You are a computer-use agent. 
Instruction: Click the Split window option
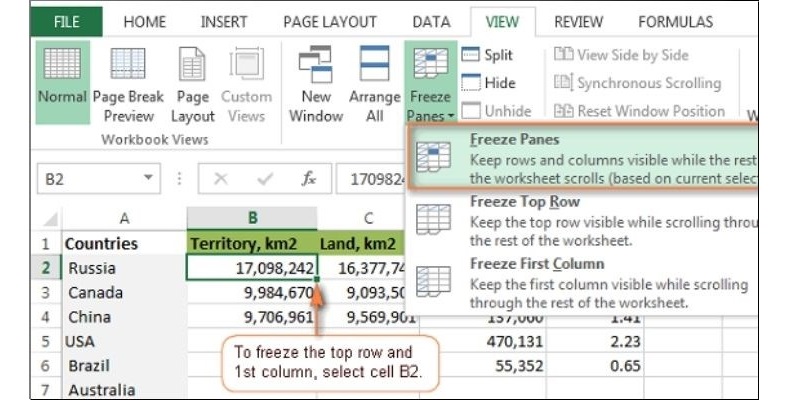pos(487,55)
